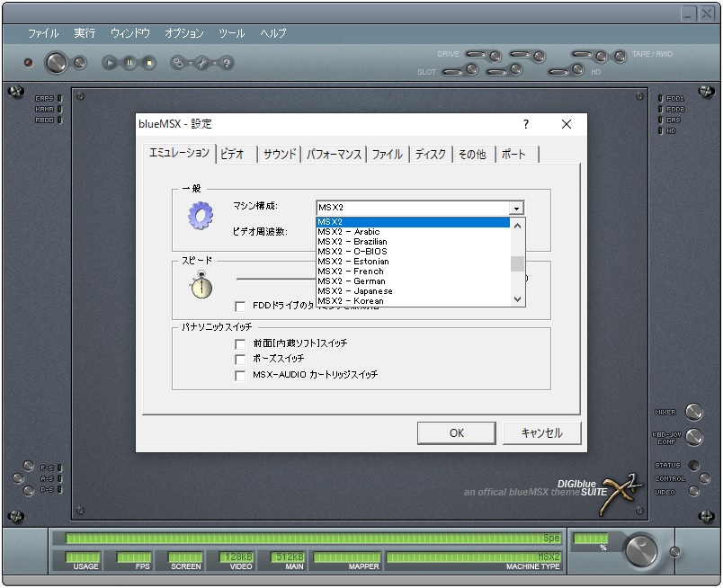Turn the large speed knob in the status bar
This screenshot has width=723, height=588.
(641, 550)
